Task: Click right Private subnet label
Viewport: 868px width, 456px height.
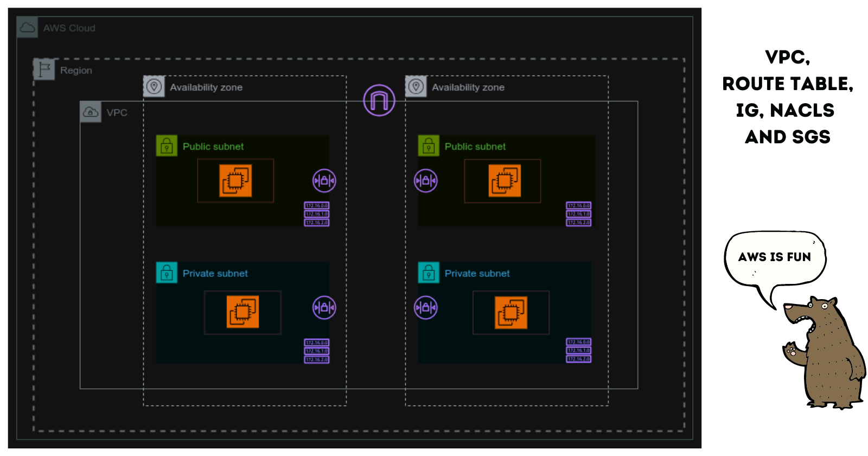Action: point(477,274)
